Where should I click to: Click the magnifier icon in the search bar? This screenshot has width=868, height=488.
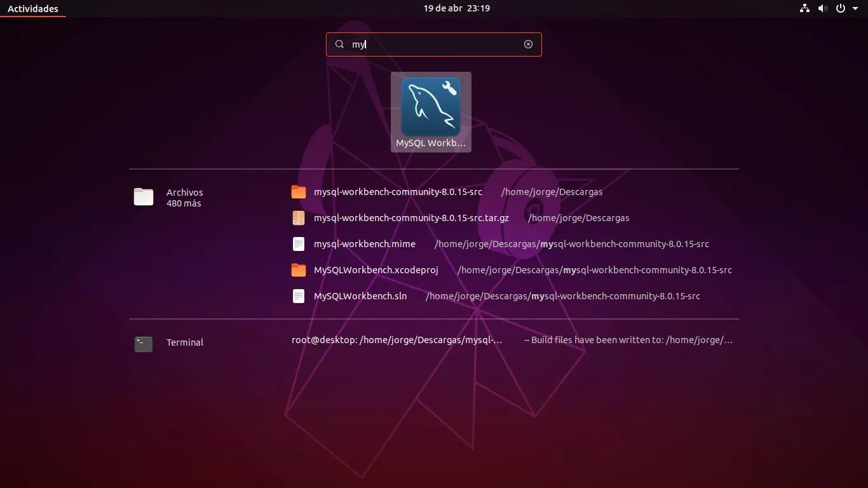[339, 44]
